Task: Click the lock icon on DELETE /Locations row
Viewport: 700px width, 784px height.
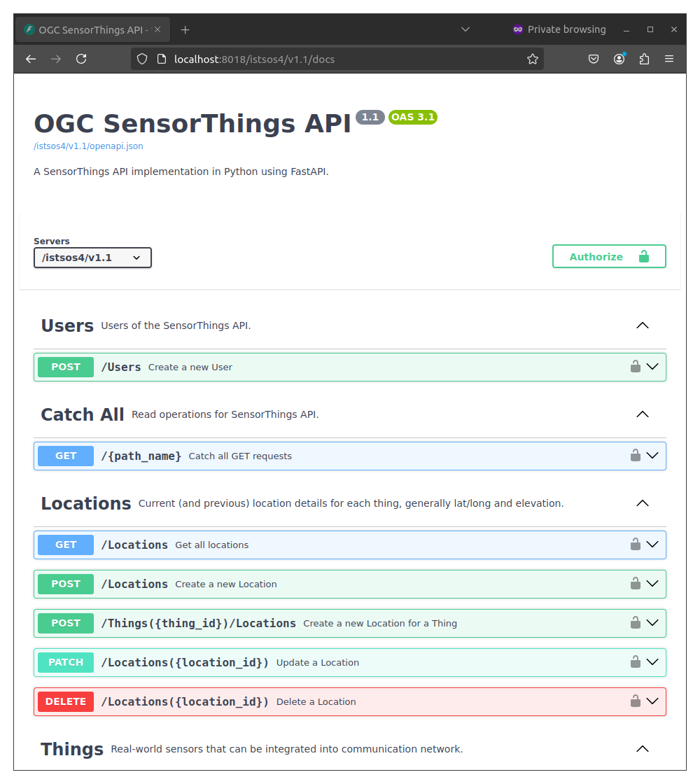Action: (x=635, y=701)
